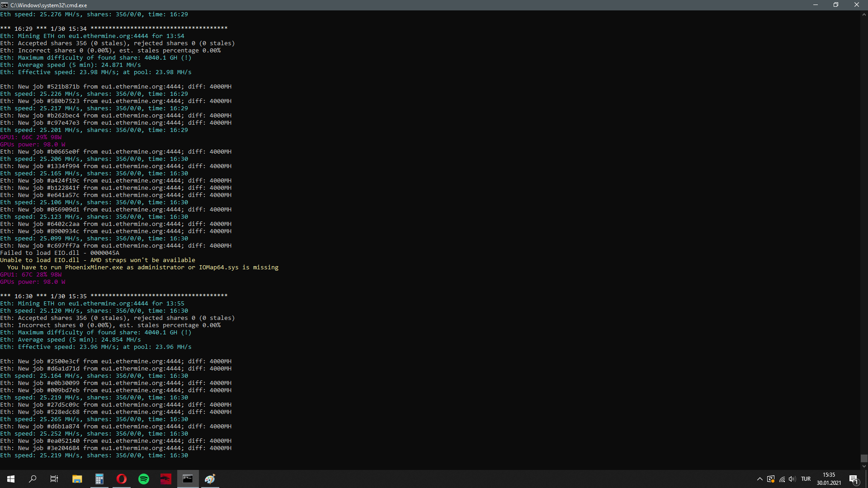Click line 'Failed to load EIO.dll - 0000045A'
868x488 pixels.
[x=60, y=253]
